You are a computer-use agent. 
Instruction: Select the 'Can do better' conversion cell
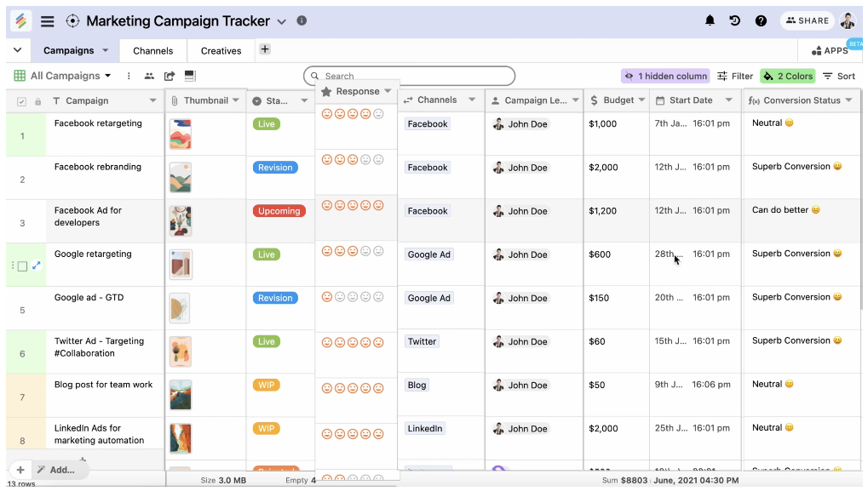coord(802,221)
